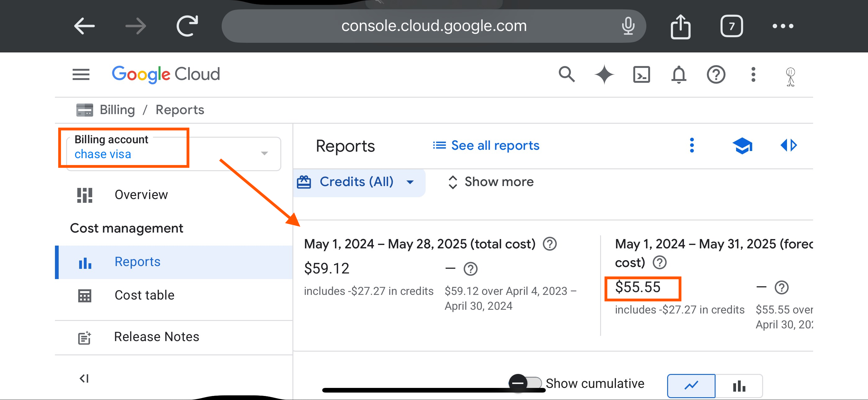868x400 pixels.
Task: Reload the page with the refresh icon
Action: click(187, 26)
